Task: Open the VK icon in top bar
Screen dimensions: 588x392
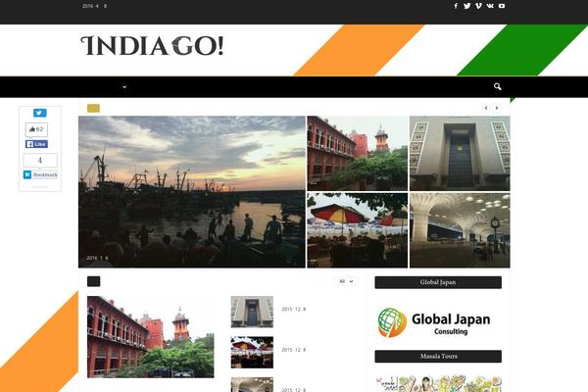Action: (490, 6)
